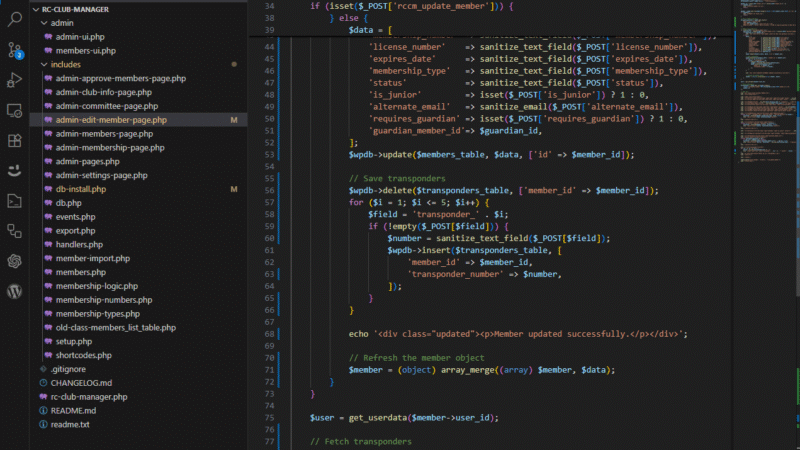800x450 pixels.
Task: Select admin-edit-member-page.php in explorer
Action: tap(138, 120)
